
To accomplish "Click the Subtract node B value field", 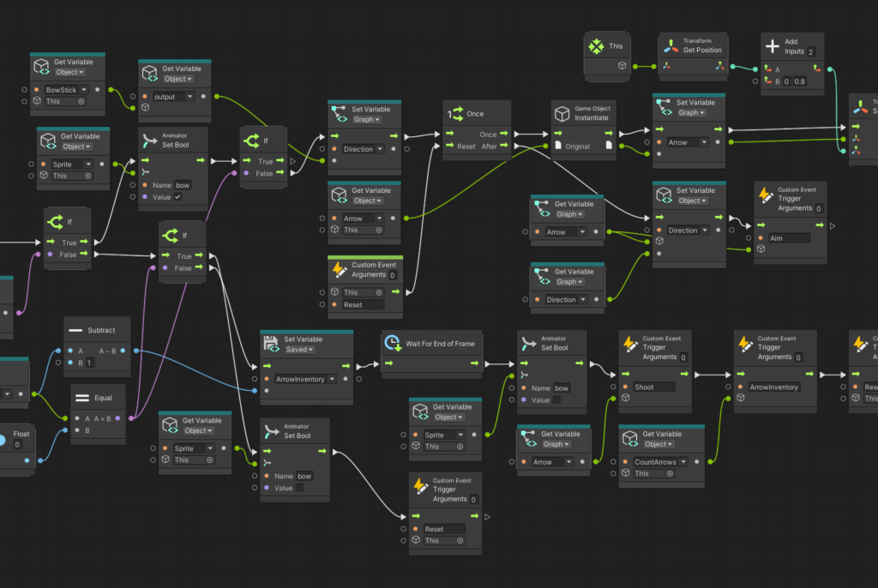I will pos(89,363).
